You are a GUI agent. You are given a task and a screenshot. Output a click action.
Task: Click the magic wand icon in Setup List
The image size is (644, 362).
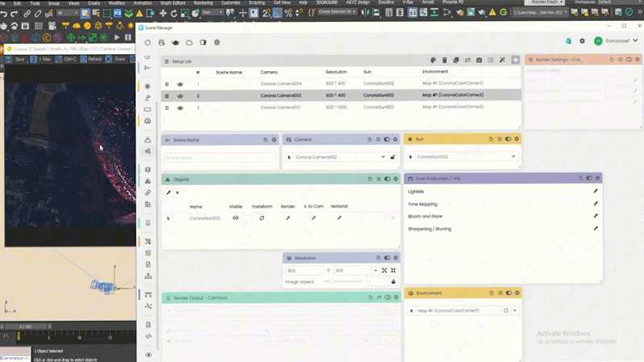click(502, 60)
